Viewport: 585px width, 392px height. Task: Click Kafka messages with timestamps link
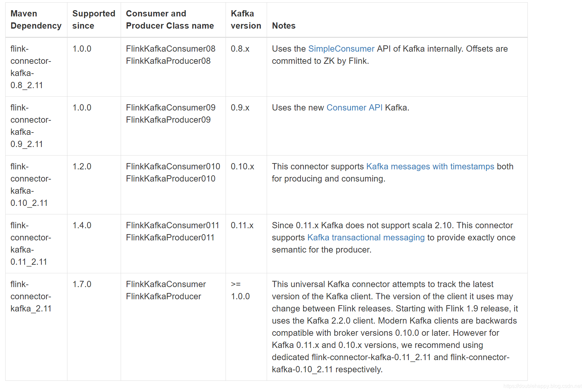pos(430,166)
